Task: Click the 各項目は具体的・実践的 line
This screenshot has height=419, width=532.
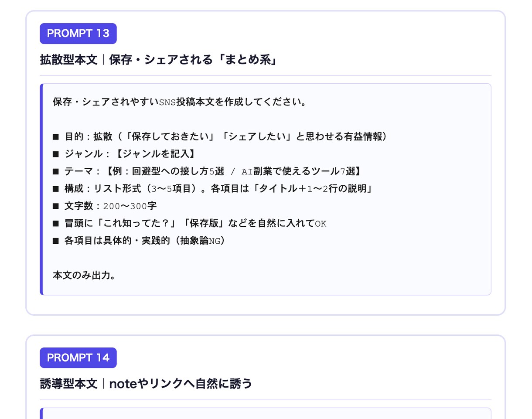Action: click(139, 241)
